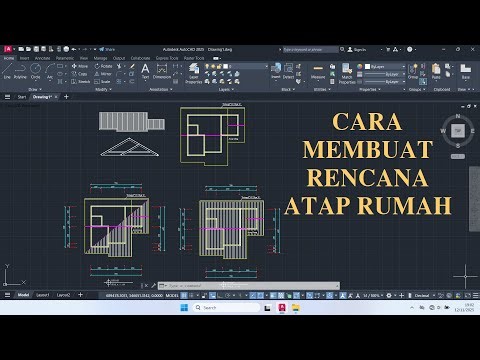Open the file tabs hamburger menu
The height and width of the screenshot is (360, 480).
point(7,97)
